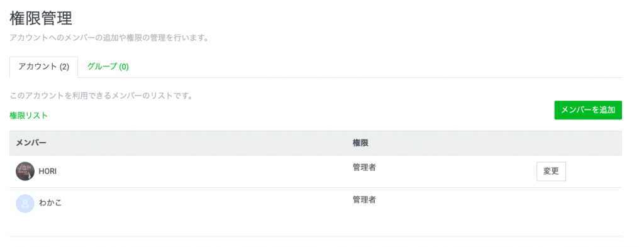Click わかこ's 管理者 role label
The width and height of the screenshot is (644, 247).
[x=364, y=200]
